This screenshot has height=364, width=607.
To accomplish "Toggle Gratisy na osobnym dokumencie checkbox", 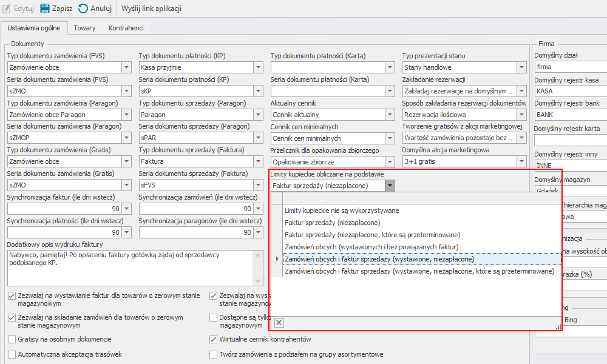I will coord(13,340).
